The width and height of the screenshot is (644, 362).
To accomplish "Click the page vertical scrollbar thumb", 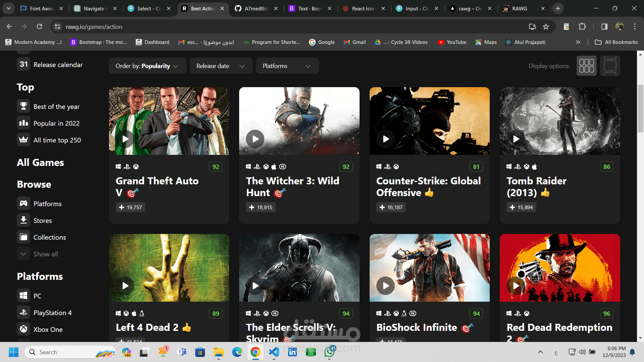I will tap(640, 109).
